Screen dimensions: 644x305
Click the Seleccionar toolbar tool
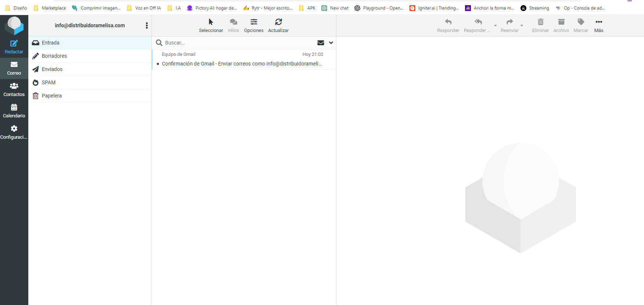211,25
